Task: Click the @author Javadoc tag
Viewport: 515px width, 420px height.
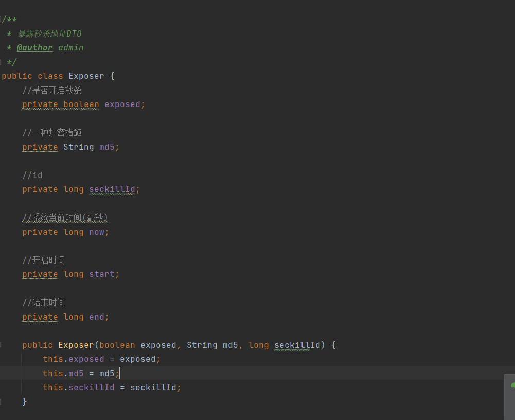Action: [x=35, y=48]
